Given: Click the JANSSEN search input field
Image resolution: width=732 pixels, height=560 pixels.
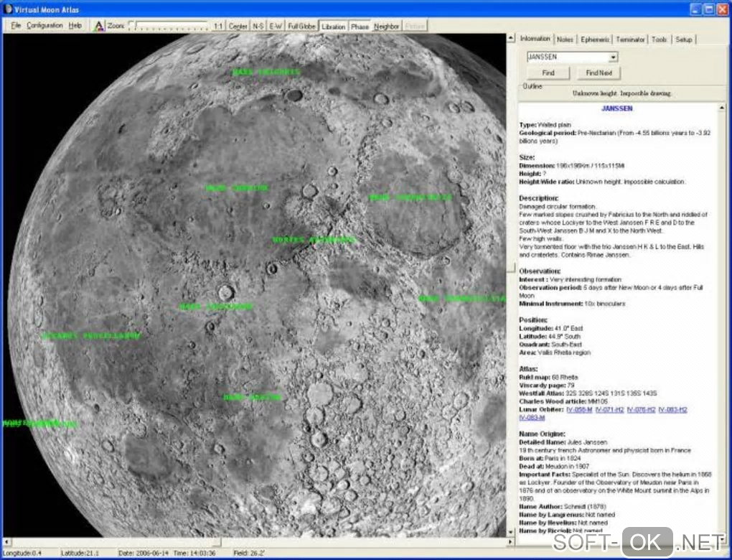Looking at the screenshot, I should [x=568, y=57].
